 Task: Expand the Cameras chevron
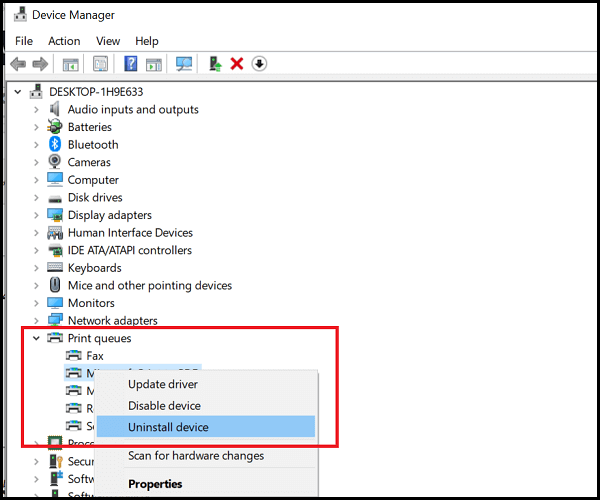click(x=36, y=162)
